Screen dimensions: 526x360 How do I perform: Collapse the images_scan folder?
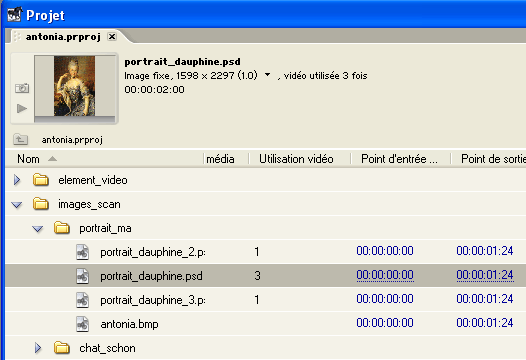pyautogui.click(x=17, y=204)
